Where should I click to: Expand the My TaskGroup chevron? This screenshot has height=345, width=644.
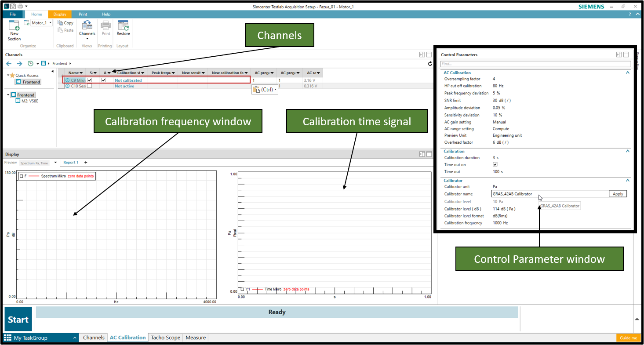coord(74,338)
